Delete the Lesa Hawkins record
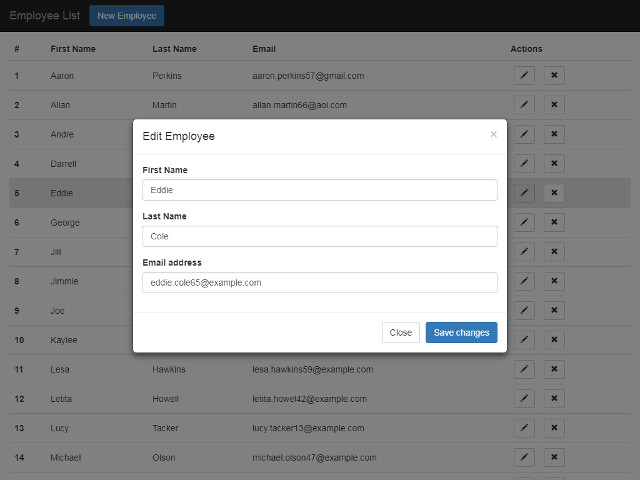Viewport: 640px width, 480px height. point(555,369)
